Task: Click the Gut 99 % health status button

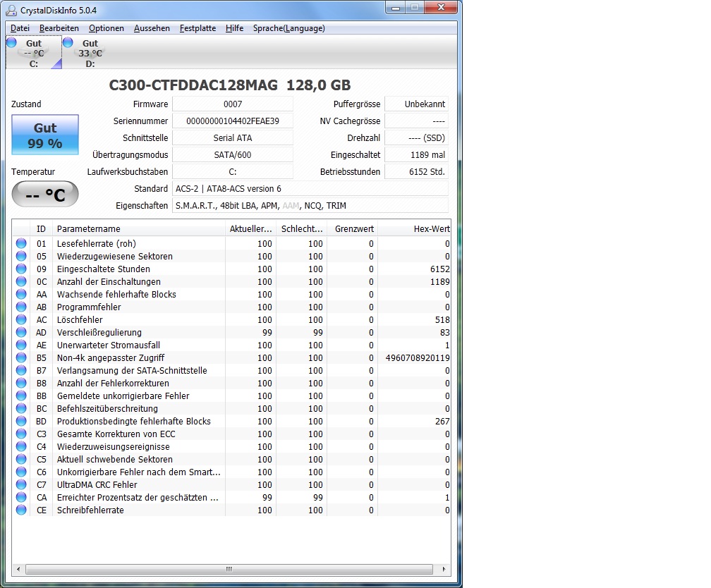Action: tap(45, 135)
